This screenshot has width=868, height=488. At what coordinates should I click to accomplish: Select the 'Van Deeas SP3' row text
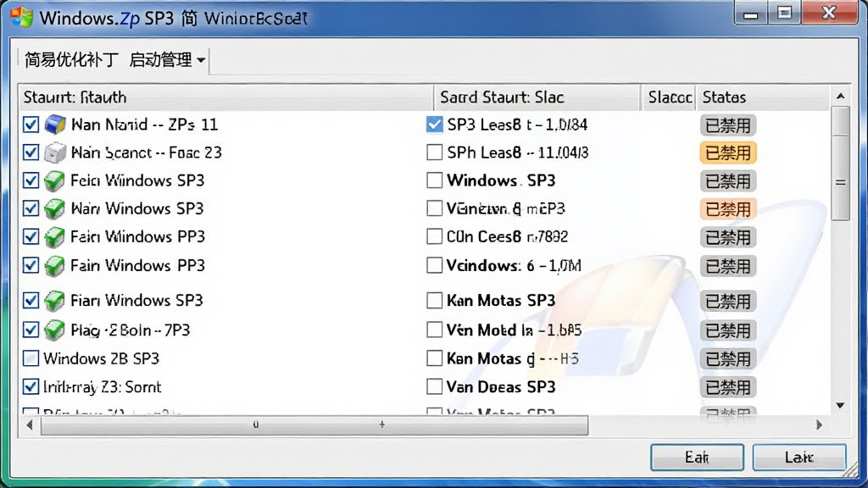click(501, 386)
